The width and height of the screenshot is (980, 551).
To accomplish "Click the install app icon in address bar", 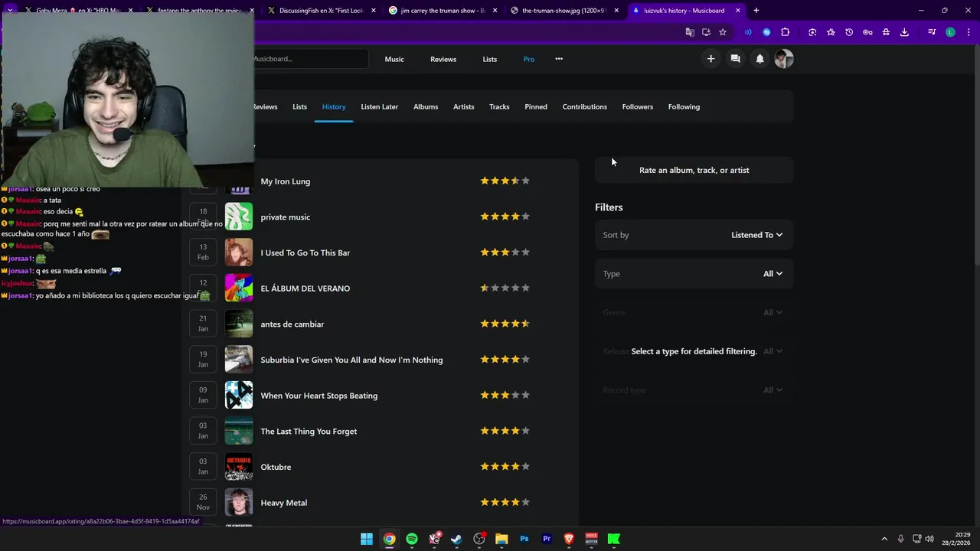I will [x=706, y=32].
